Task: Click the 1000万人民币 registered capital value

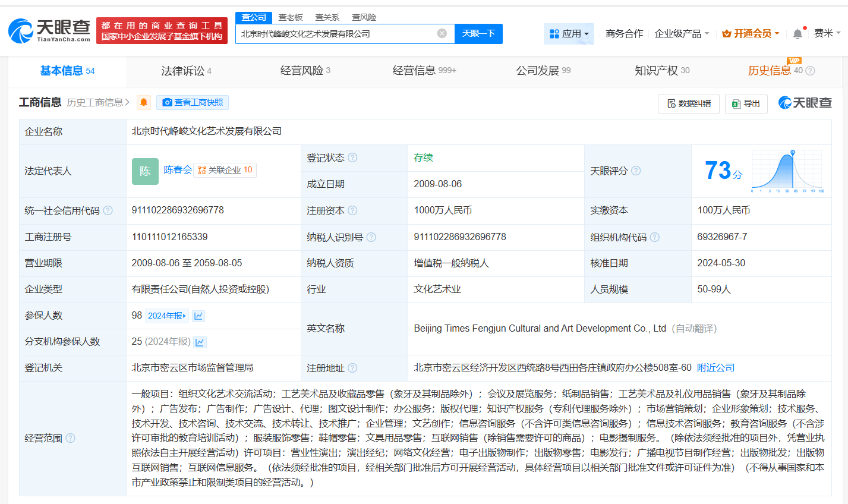Action: click(443, 210)
